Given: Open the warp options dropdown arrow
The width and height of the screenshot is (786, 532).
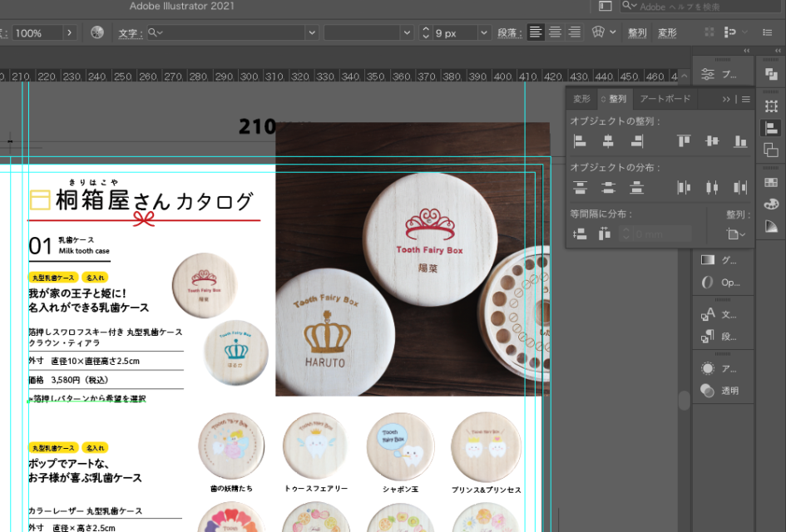Looking at the screenshot, I should pos(613,32).
